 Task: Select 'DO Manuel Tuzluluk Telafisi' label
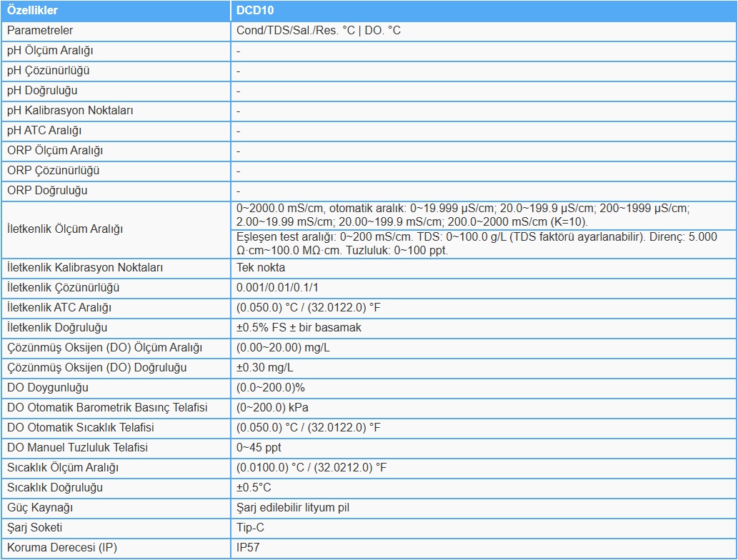click(77, 448)
